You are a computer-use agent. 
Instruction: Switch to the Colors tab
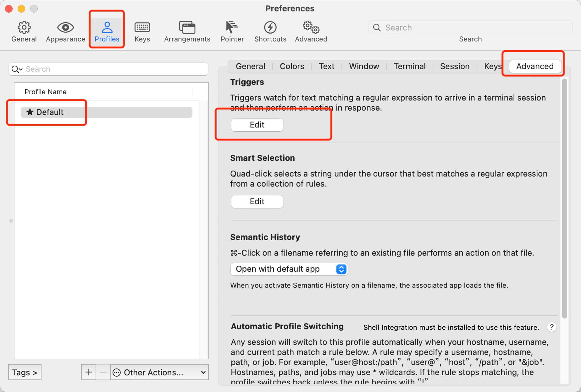tap(292, 66)
